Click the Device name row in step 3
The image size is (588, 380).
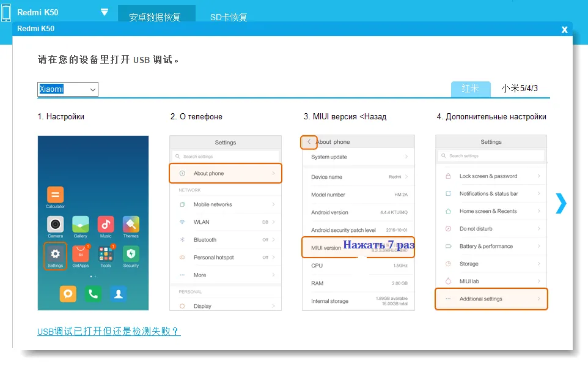click(x=359, y=177)
